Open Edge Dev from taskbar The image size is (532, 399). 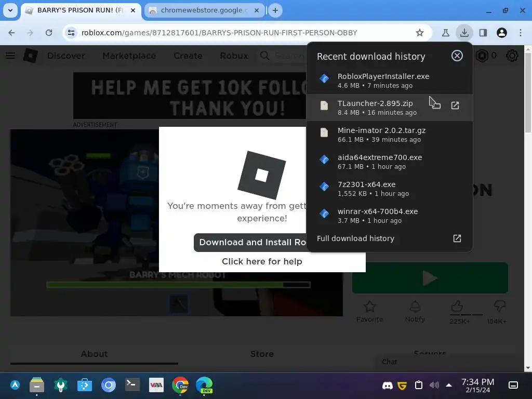tap(204, 385)
